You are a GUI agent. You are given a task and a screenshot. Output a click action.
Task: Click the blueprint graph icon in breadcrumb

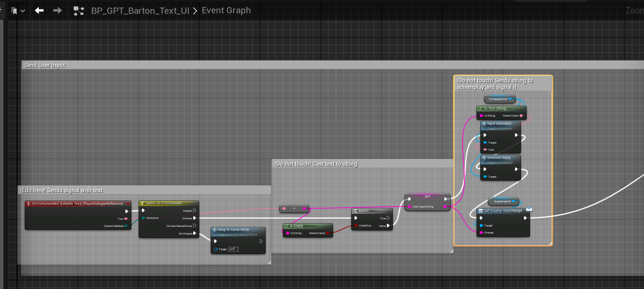(x=79, y=11)
